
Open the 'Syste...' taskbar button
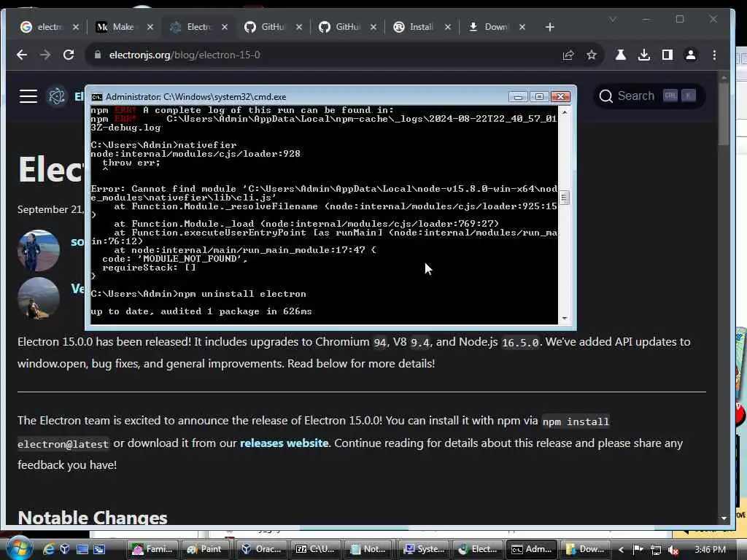click(424, 549)
